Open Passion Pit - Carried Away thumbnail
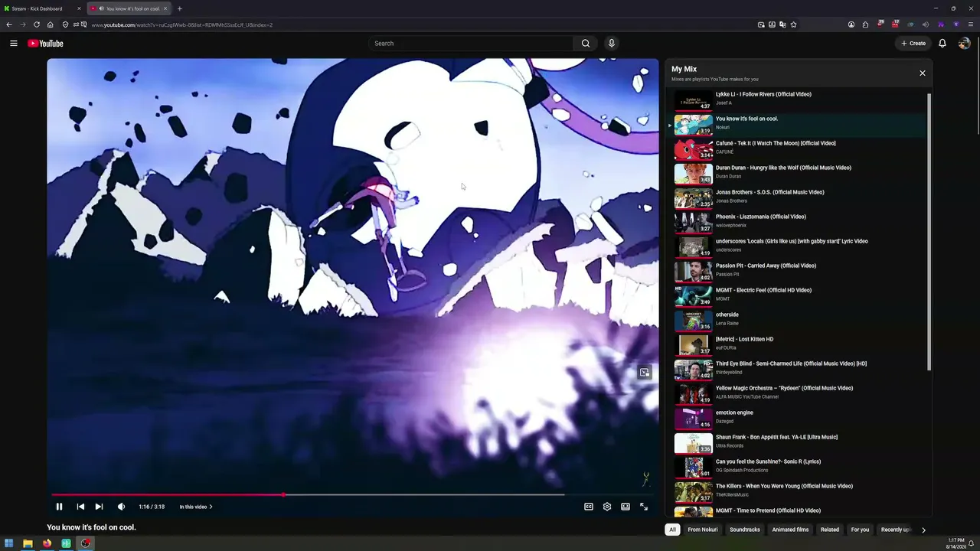Viewport: 980px width, 551px height. pos(693,271)
